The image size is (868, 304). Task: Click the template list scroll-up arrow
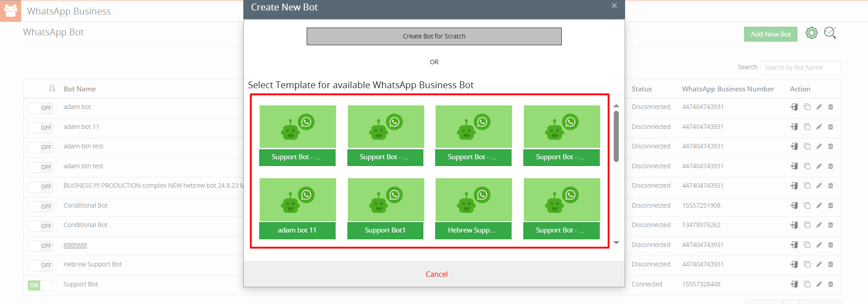click(x=616, y=106)
